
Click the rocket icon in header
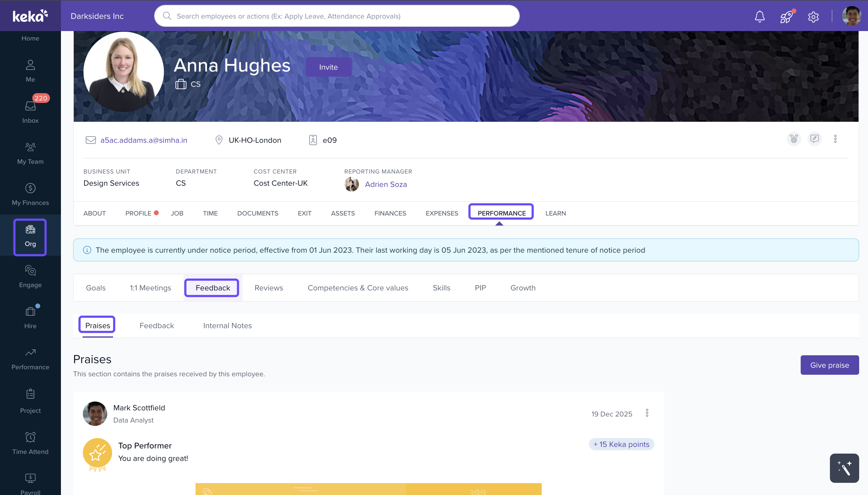click(x=786, y=16)
